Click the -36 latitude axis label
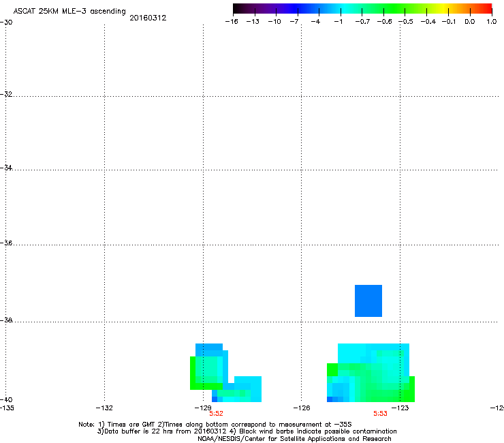 [6, 243]
